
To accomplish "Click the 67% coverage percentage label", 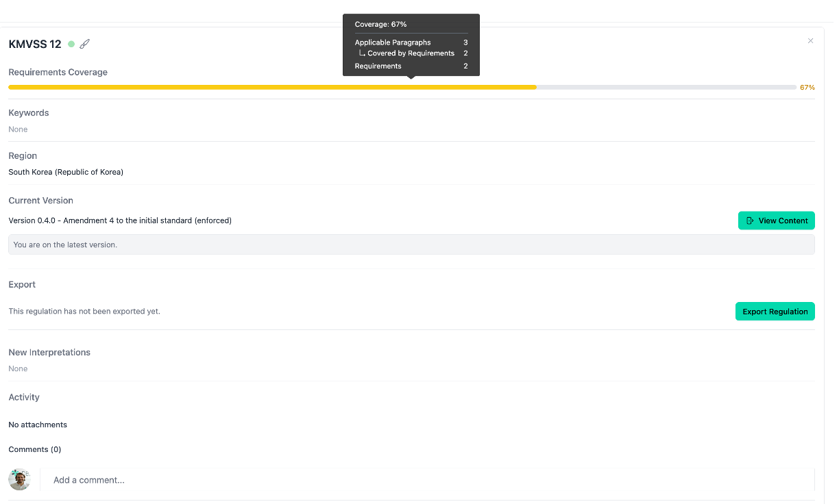I will pos(806,87).
